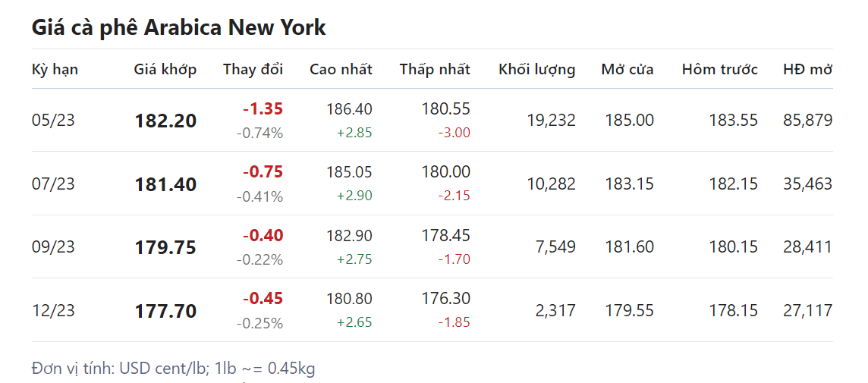Screen dimensions: 868x383
Task: Select the volume figure 19,232
Action: pyautogui.click(x=551, y=120)
